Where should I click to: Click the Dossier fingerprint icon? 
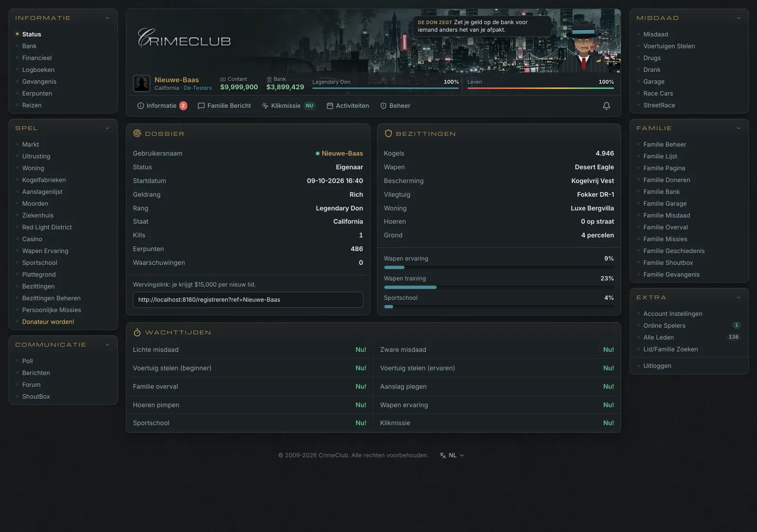pyautogui.click(x=137, y=134)
